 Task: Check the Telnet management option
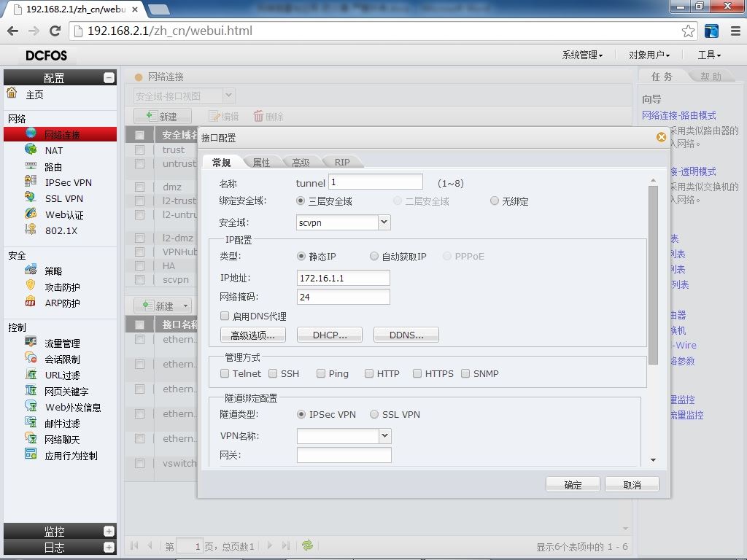coord(225,373)
